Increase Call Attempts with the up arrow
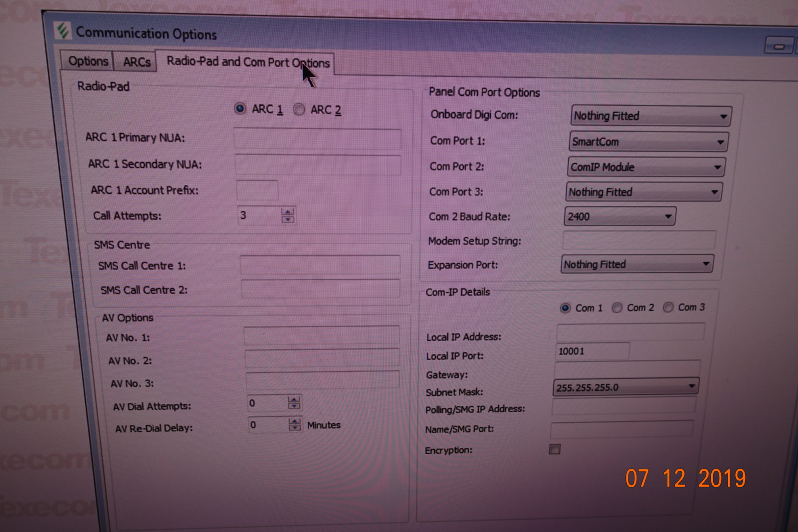 [288, 212]
